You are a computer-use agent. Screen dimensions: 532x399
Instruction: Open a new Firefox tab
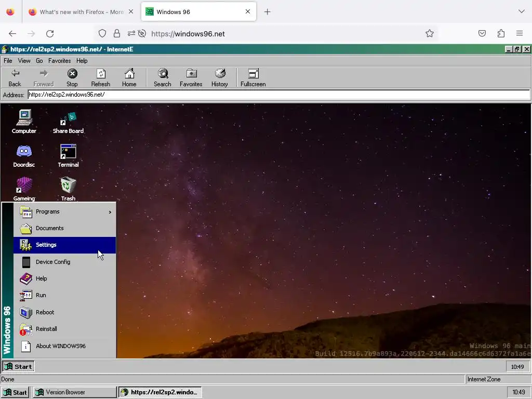click(x=268, y=12)
